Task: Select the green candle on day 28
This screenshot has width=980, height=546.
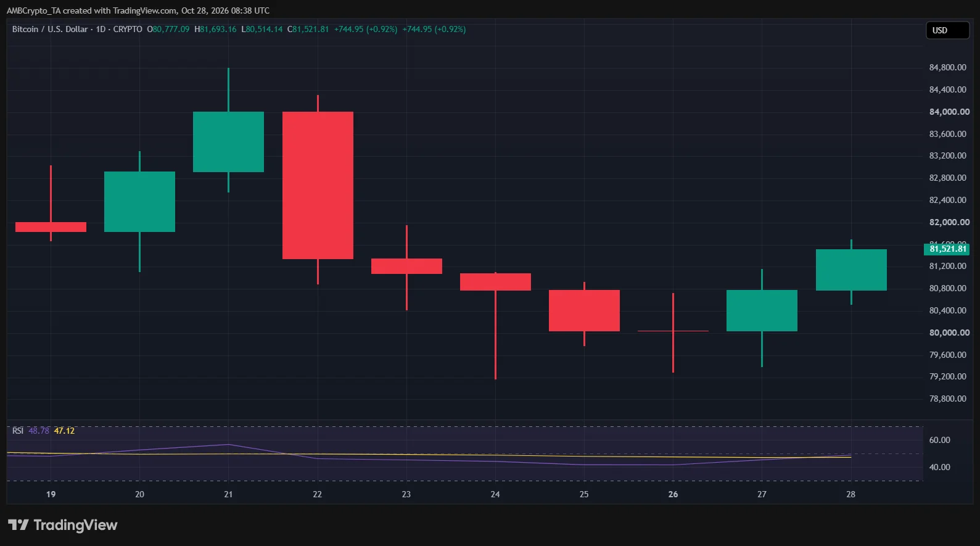Action: point(851,270)
